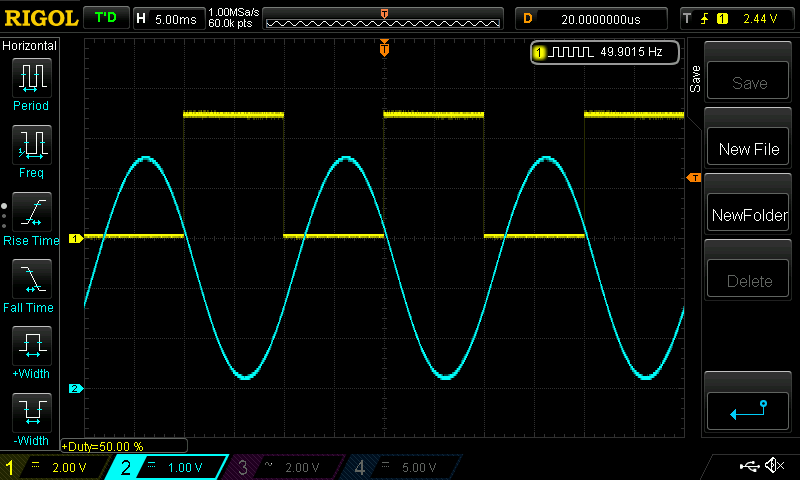Click the orange trigger level marker
Screen dimensions: 800x480
693,178
